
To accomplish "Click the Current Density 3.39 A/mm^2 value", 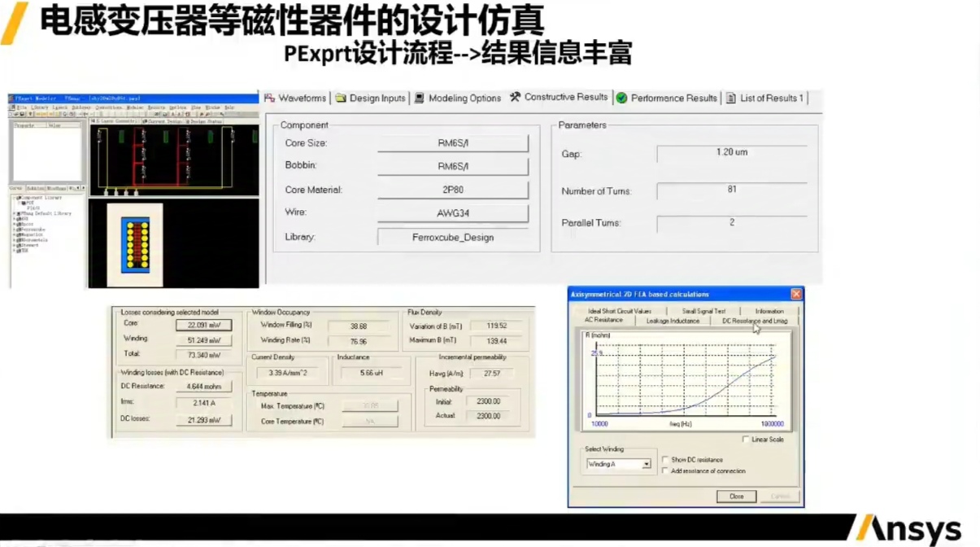I will pyautogui.click(x=288, y=374).
